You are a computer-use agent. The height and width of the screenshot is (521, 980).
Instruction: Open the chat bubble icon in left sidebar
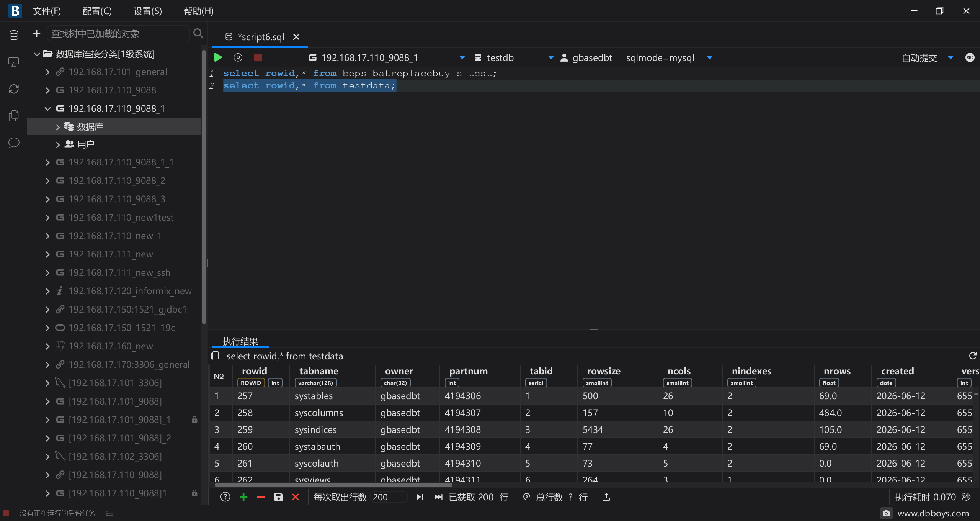click(14, 143)
